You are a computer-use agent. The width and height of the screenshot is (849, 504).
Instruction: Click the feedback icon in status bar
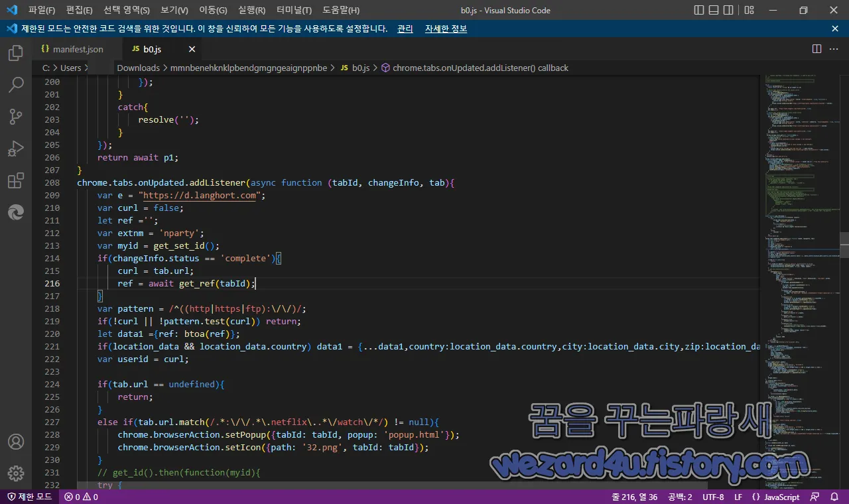click(x=815, y=497)
